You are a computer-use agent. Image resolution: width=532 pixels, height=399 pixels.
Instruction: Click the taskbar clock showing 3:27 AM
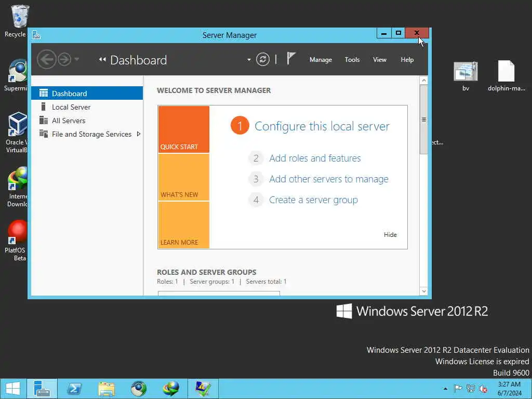point(509,389)
